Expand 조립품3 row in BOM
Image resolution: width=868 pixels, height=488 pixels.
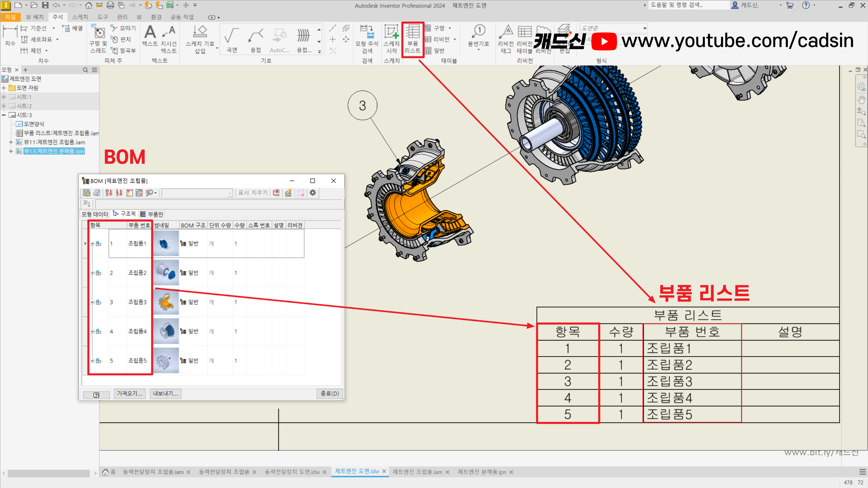point(92,302)
